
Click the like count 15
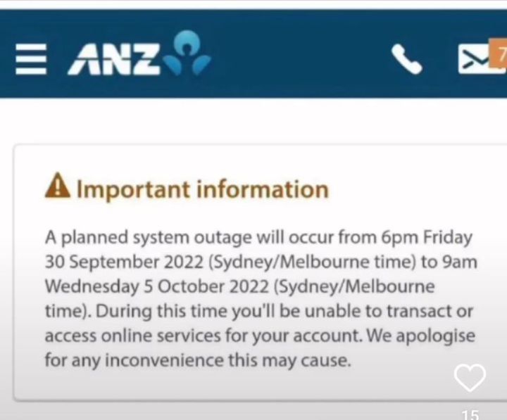[x=470, y=414]
